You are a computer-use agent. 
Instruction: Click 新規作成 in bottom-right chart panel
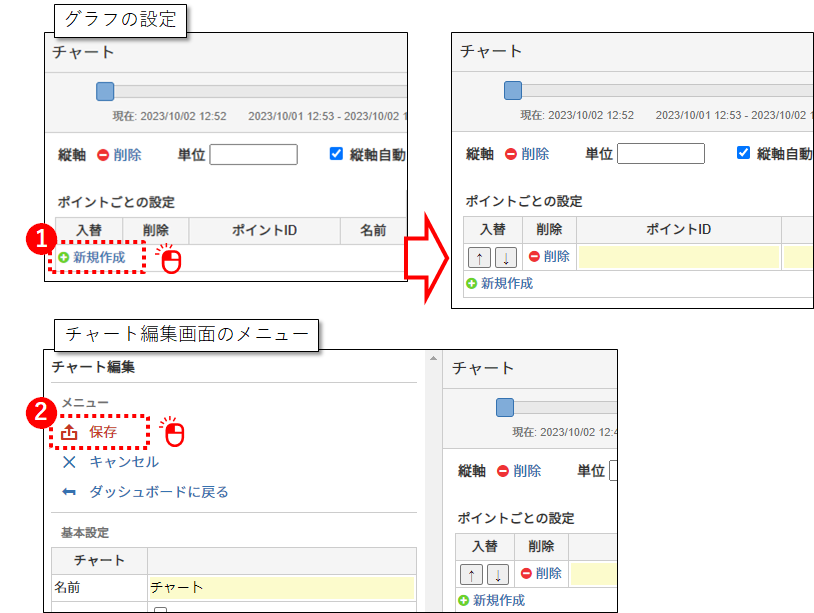[499, 601]
